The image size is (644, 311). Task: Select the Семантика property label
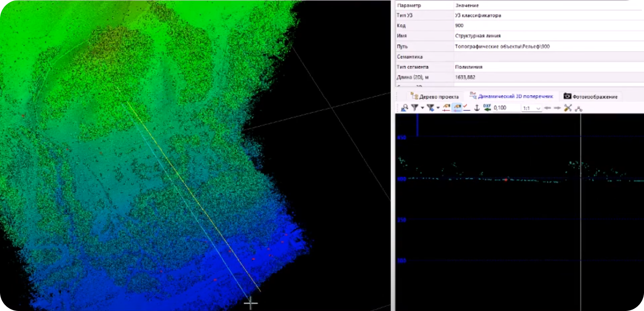coord(410,56)
